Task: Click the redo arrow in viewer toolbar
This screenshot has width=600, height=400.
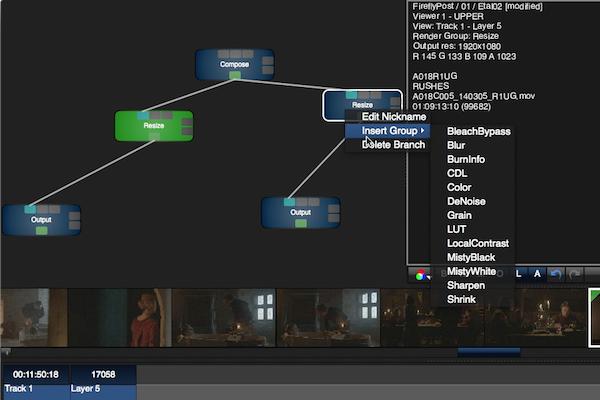Action: [574, 274]
